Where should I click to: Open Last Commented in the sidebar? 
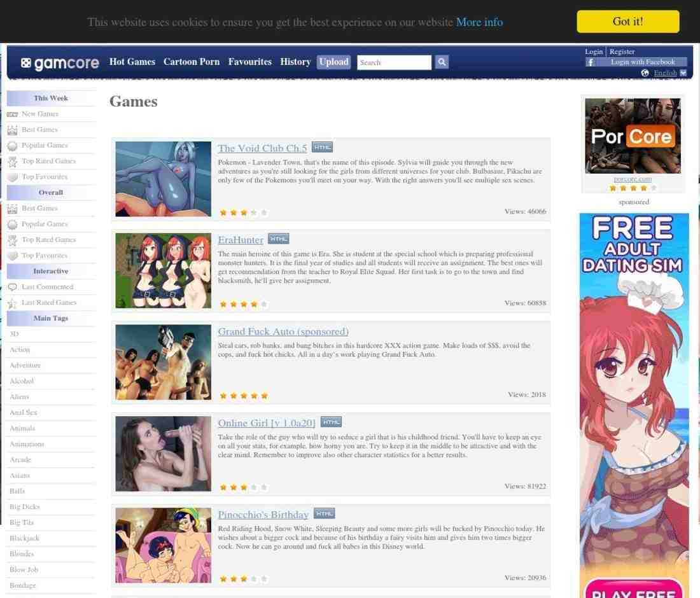(47, 286)
